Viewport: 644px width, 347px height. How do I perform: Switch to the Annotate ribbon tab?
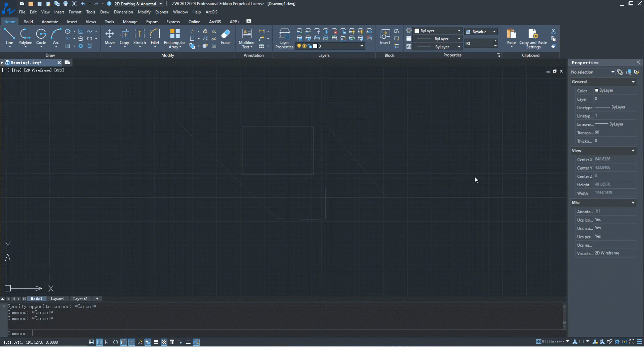(x=50, y=22)
